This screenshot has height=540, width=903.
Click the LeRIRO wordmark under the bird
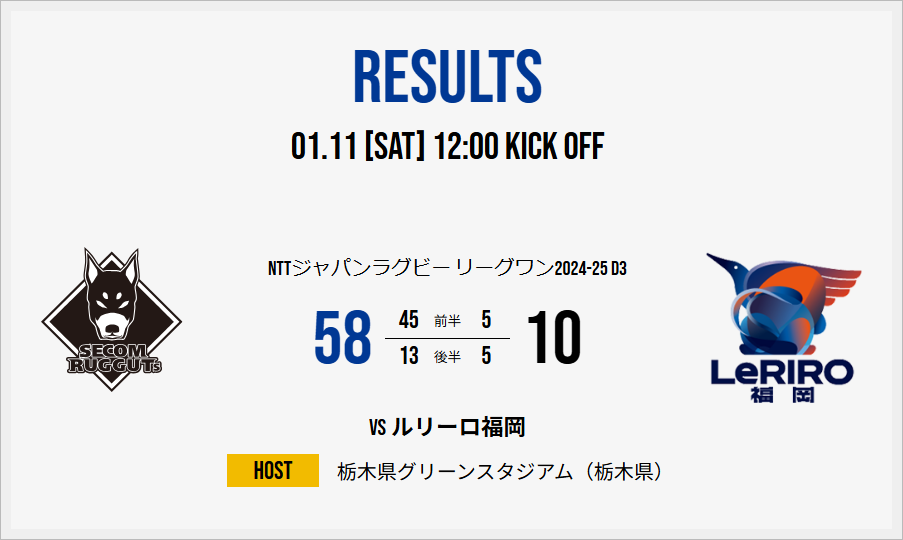(782, 373)
